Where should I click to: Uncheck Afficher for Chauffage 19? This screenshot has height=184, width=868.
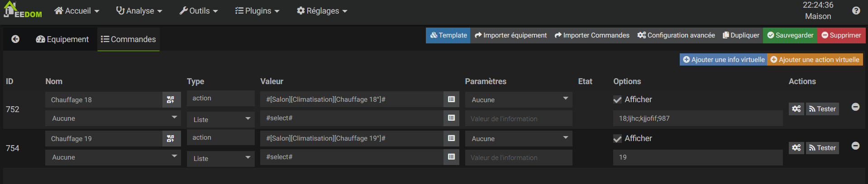pos(617,139)
